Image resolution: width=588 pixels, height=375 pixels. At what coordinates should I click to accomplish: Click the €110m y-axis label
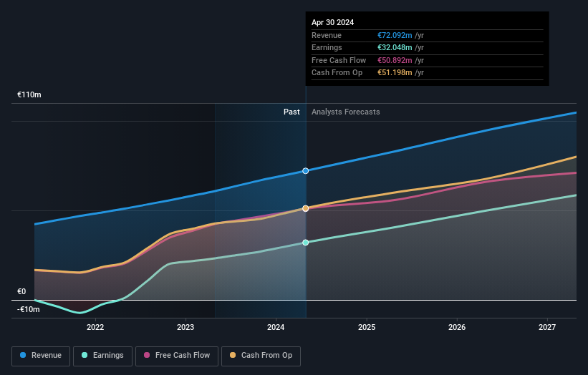tap(29, 94)
